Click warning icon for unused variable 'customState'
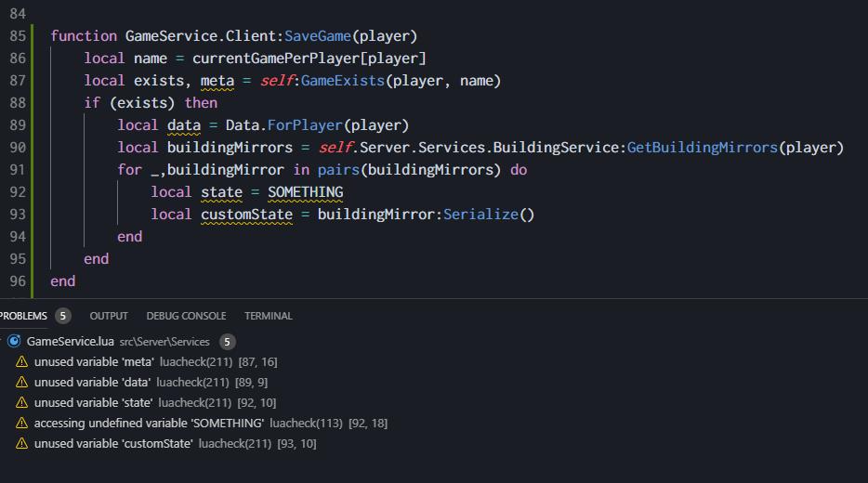 click(21, 444)
